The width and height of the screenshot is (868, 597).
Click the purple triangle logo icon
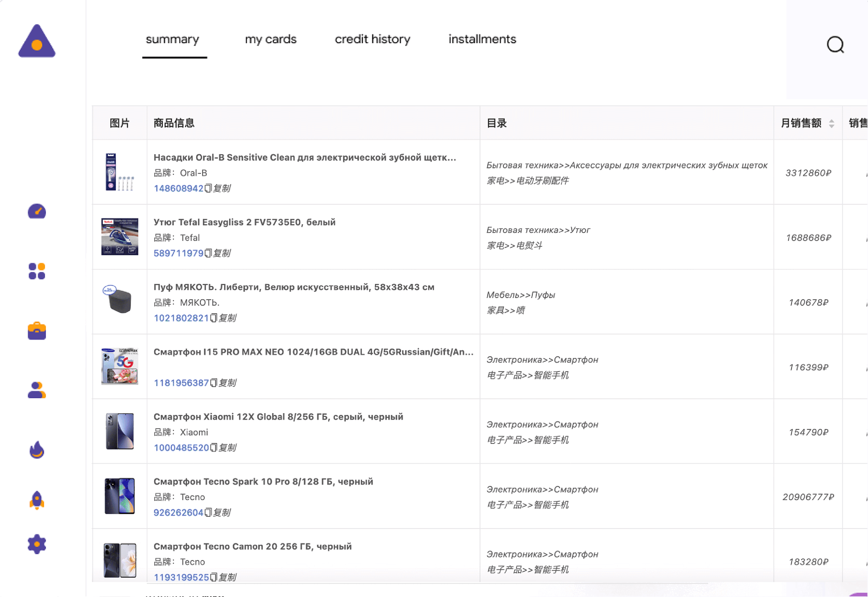[37, 41]
